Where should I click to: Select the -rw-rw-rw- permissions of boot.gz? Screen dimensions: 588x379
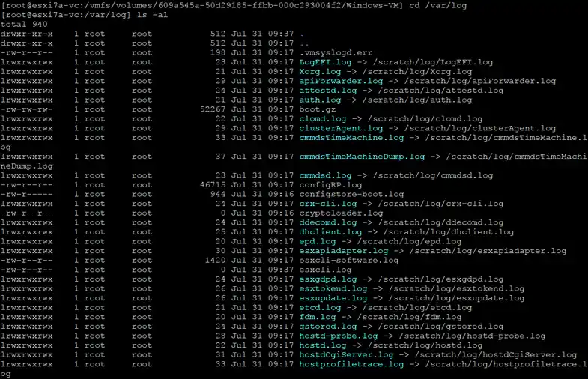coord(27,109)
